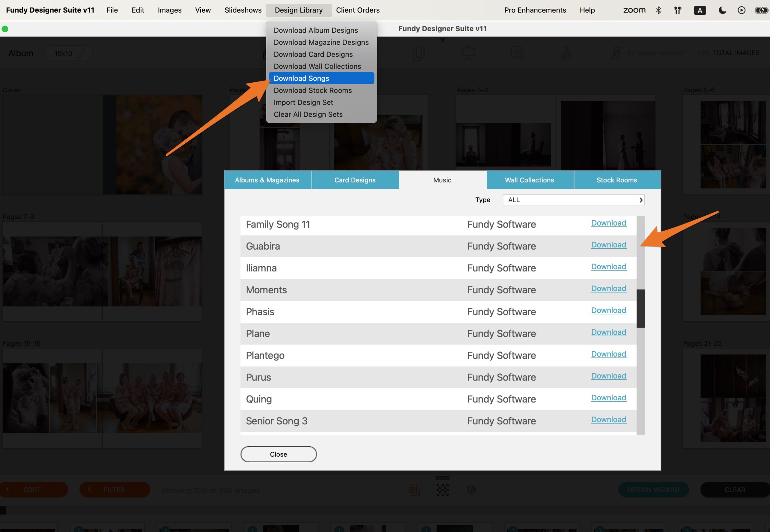
Task: Download the Phasis song
Action: click(608, 310)
